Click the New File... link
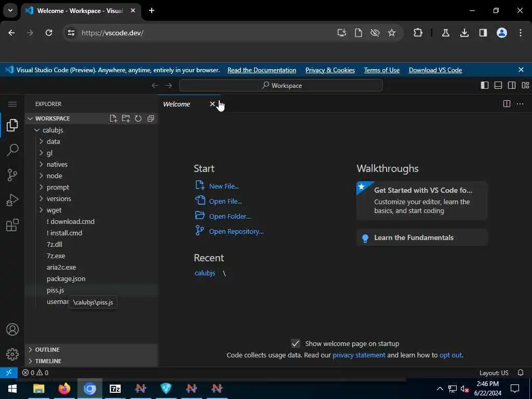 [224, 187]
